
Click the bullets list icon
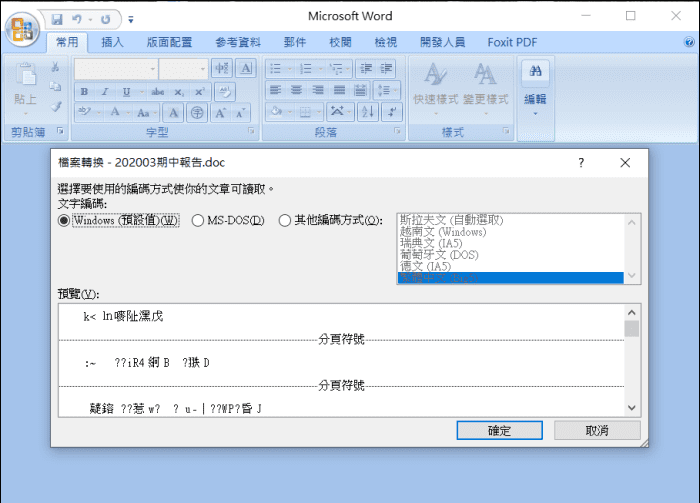click(275, 69)
